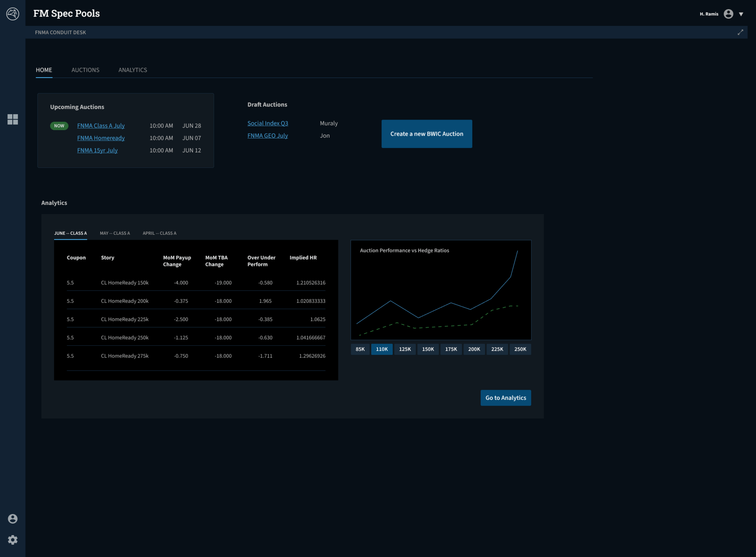
Task: Open the dashboard grid icon in sidebar
Action: coord(13,119)
